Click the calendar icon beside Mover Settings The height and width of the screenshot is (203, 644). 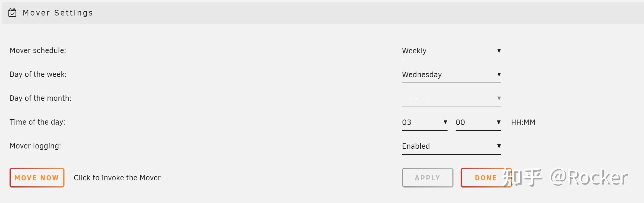pyautogui.click(x=12, y=13)
